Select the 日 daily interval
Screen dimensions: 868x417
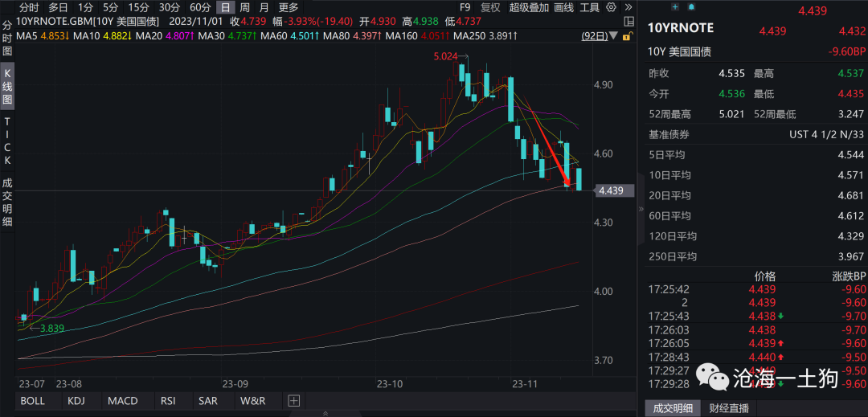tap(225, 8)
